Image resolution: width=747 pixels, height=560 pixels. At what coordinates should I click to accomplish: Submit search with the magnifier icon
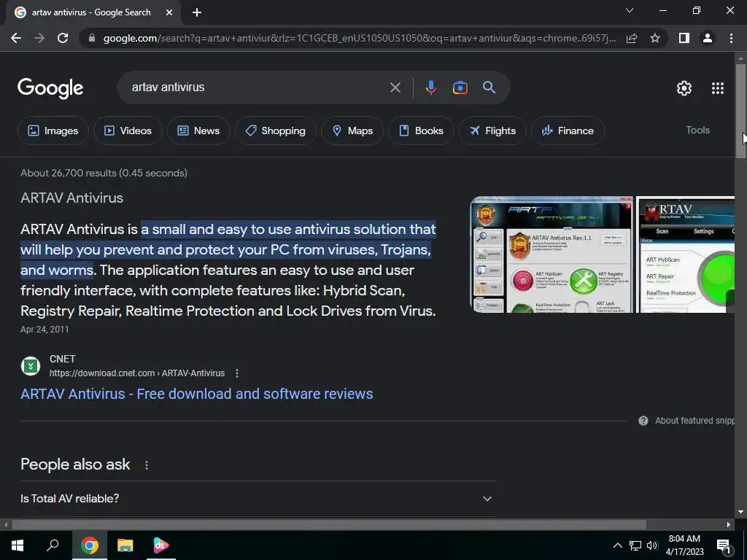click(x=489, y=87)
